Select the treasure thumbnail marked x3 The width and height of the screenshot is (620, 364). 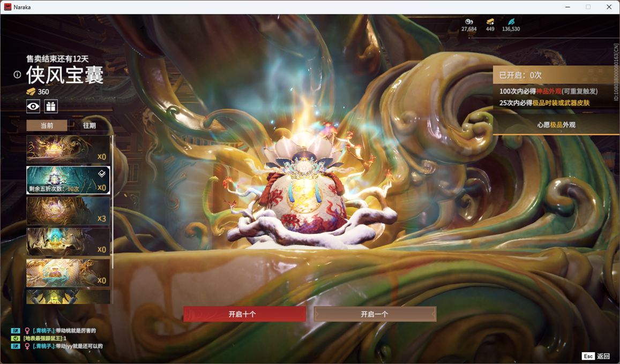point(68,211)
